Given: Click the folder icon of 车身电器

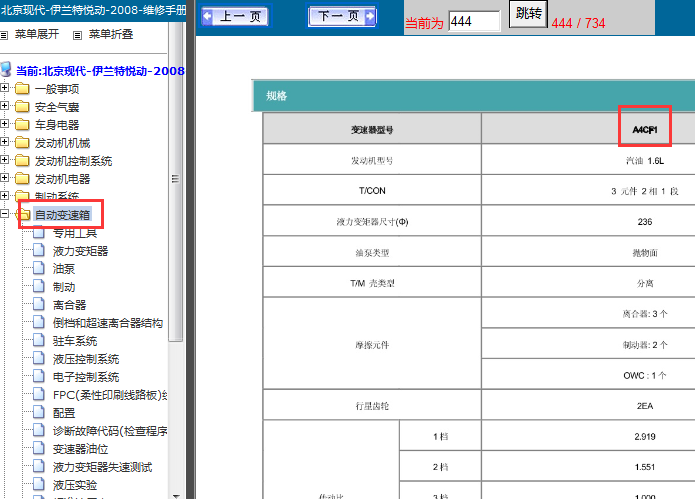Looking at the screenshot, I should (x=22, y=125).
